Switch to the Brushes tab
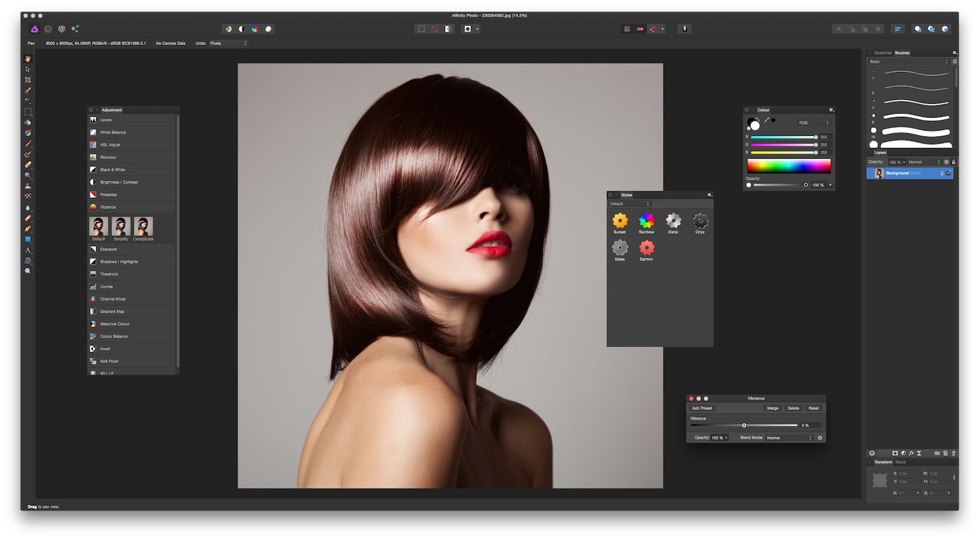The width and height of the screenshot is (980, 540). coord(902,53)
